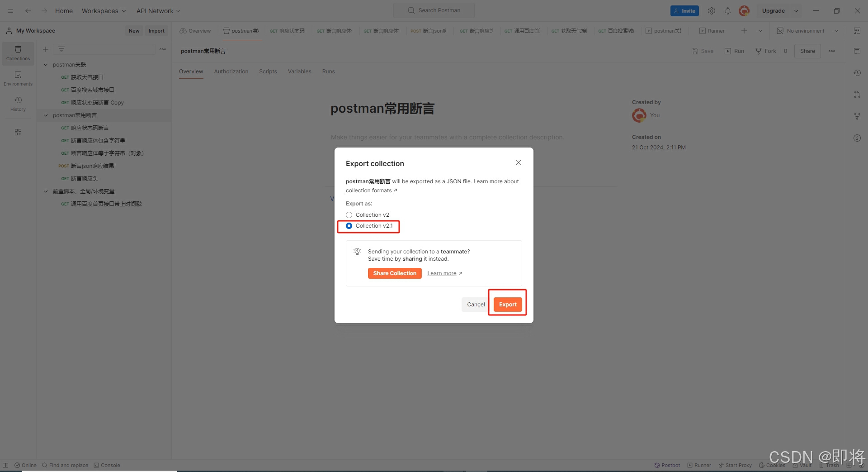The image size is (868, 472).
Task: Open the Environments sidebar panel
Action: (18, 79)
